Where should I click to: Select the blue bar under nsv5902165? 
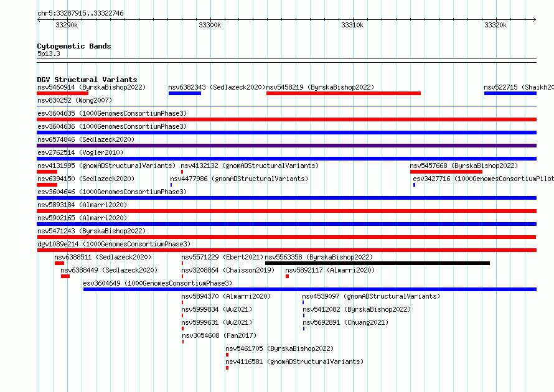click(287, 224)
